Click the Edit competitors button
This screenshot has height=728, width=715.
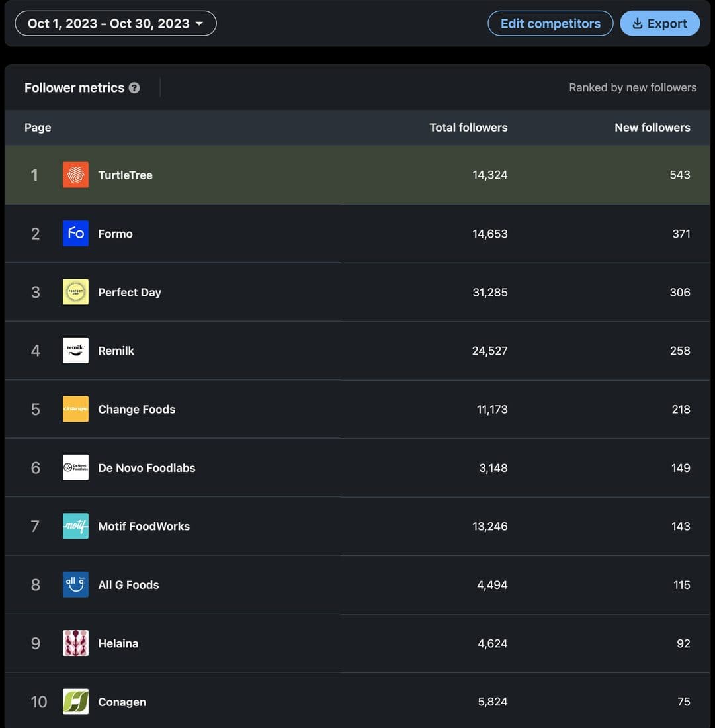(550, 24)
